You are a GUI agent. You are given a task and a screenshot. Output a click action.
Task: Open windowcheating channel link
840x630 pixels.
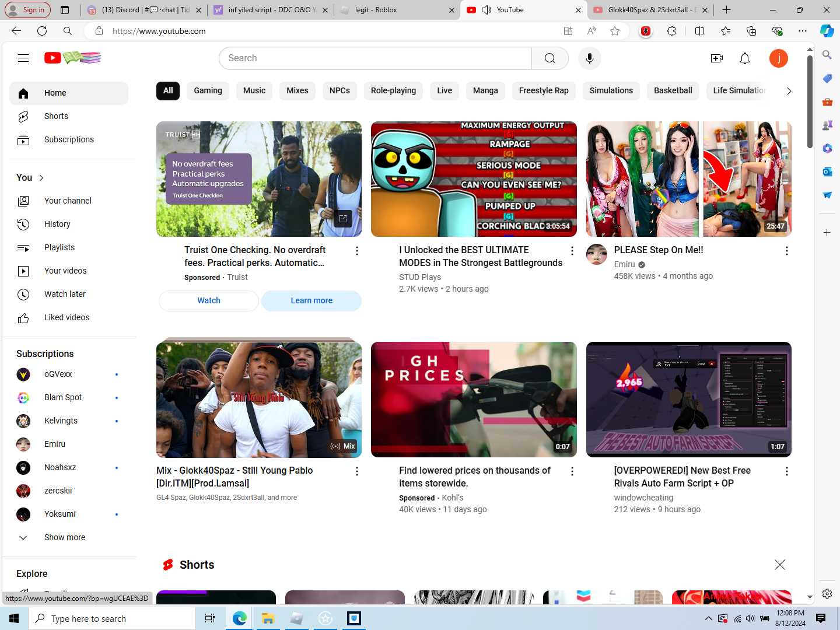[x=643, y=498]
